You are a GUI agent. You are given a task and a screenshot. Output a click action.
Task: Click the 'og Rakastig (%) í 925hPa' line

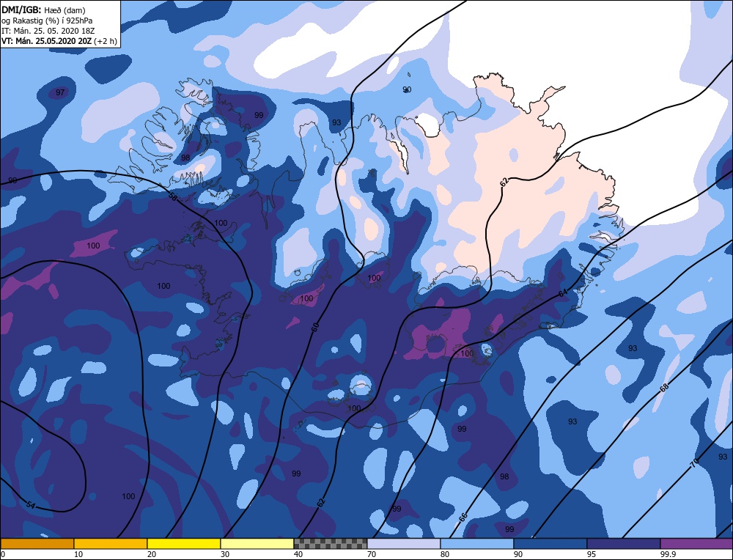(47, 20)
